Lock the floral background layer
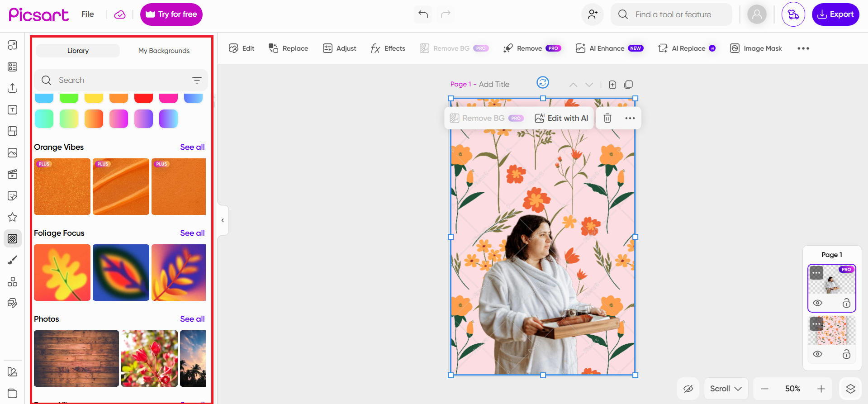This screenshot has width=868, height=404. [x=846, y=354]
